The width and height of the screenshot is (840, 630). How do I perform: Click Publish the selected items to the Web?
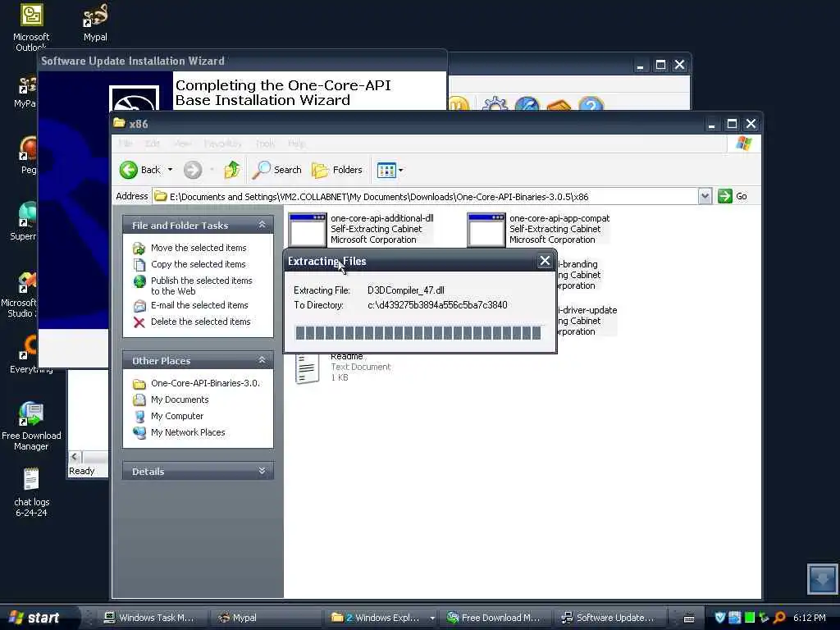[x=202, y=285]
